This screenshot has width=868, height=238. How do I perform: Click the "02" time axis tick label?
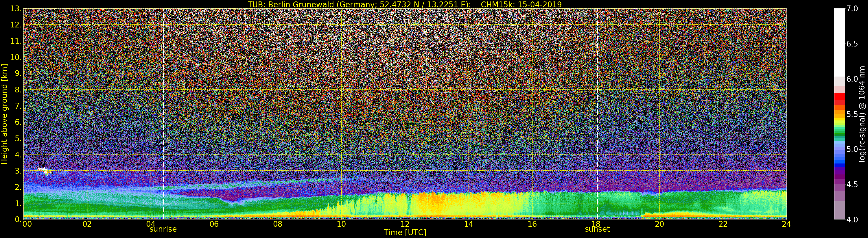click(x=87, y=224)
